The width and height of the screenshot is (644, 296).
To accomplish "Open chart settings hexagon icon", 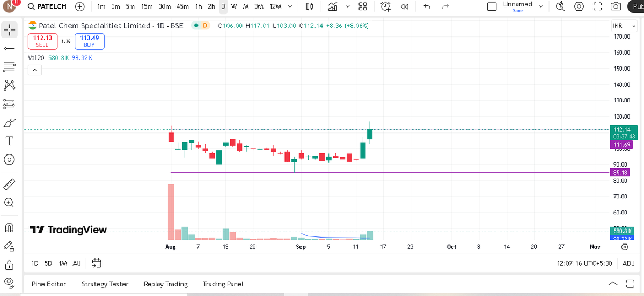I will 579,6.
